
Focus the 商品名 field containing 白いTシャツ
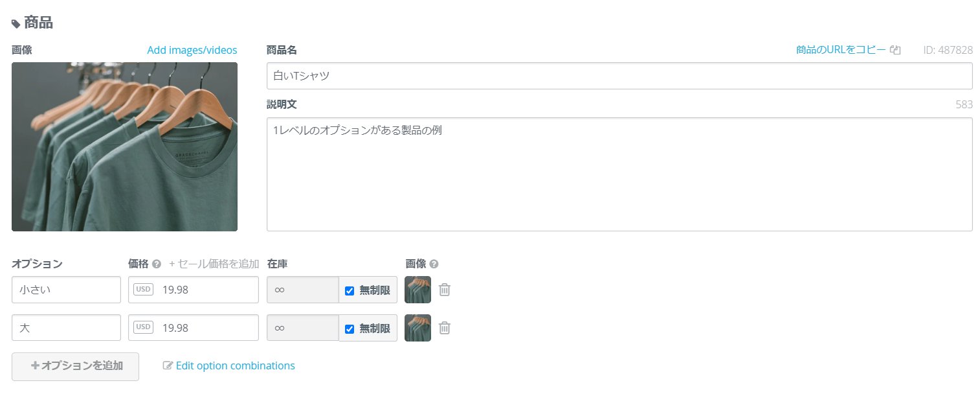pos(619,76)
